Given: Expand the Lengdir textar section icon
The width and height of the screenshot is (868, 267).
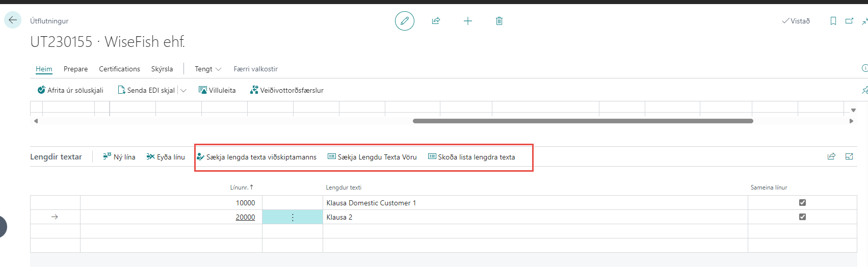Looking at the screenshot, I should (849, 157).
